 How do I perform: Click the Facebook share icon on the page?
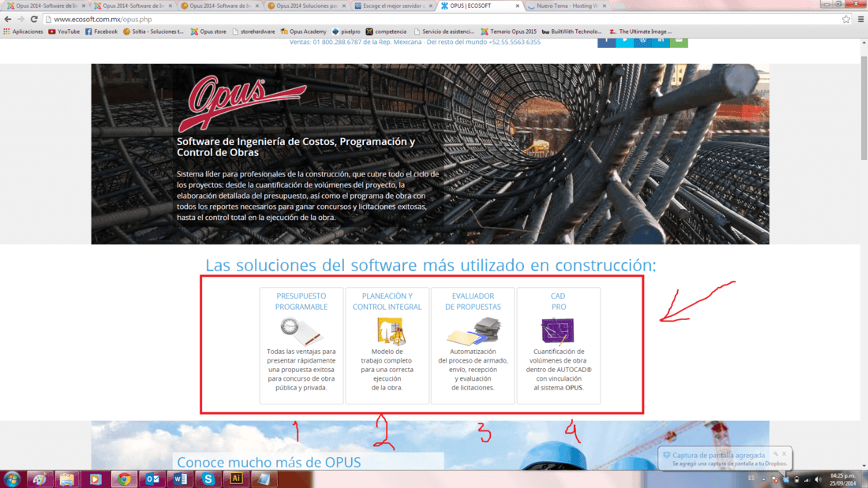tap(606, 42)
